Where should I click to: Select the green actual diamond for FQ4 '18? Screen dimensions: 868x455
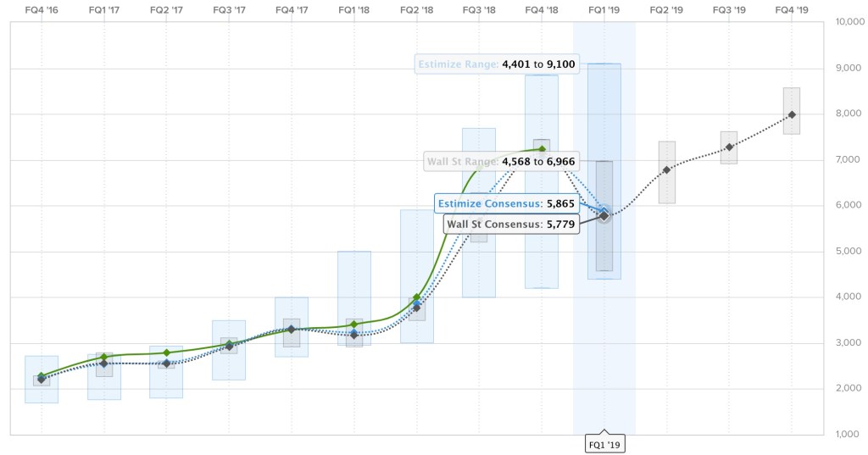tap(542, 148)
